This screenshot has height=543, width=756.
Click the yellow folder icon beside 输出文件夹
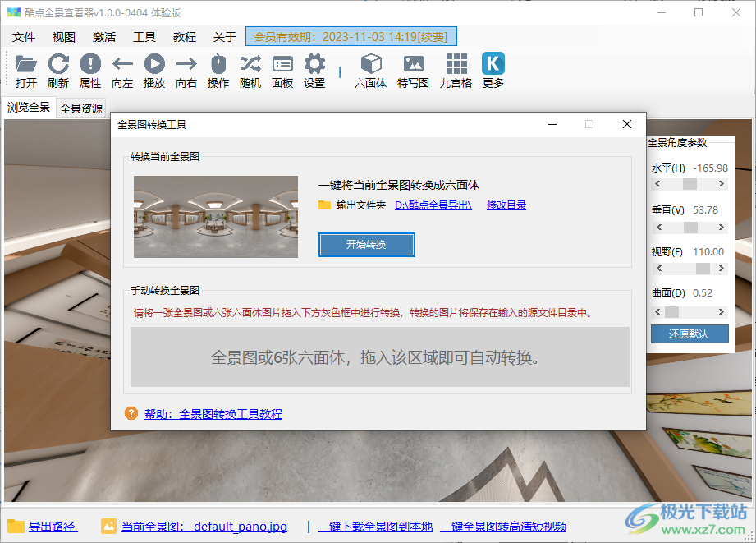[x=324, y=205]
